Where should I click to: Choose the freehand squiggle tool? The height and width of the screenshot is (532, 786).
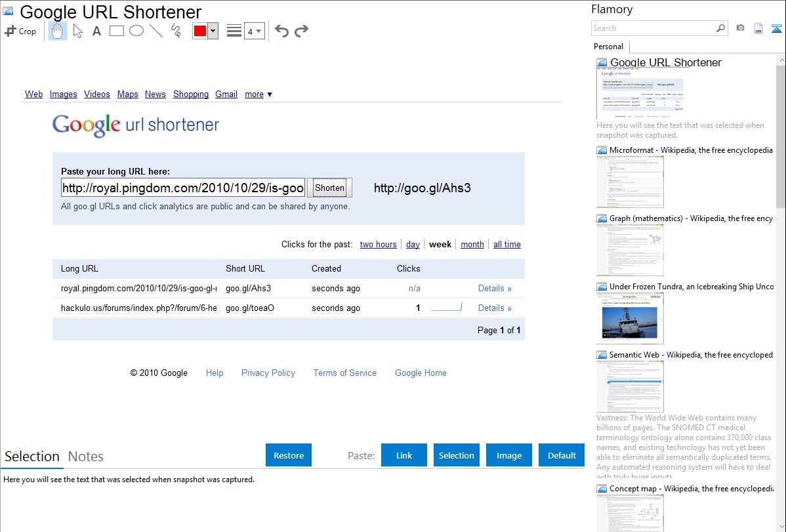pyautogui.click(x=176, y=31)
